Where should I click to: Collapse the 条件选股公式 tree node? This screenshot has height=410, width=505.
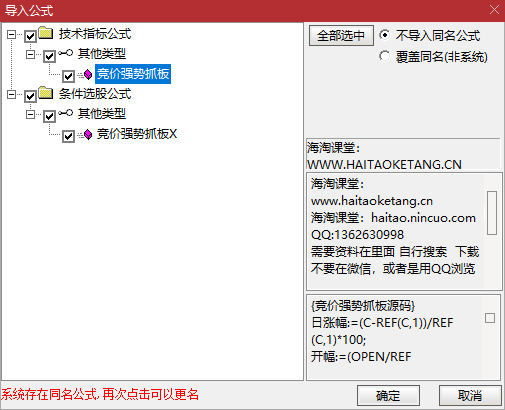[11, 95]
